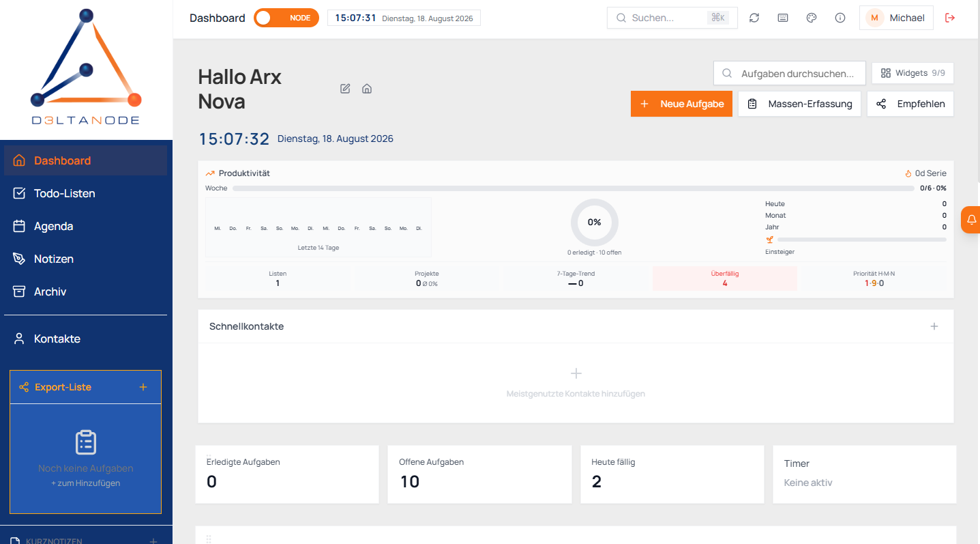Click the clipboard icon in the Export-Liste panel
The width and height of the screenshot is (980, 544).
(86, 442)
